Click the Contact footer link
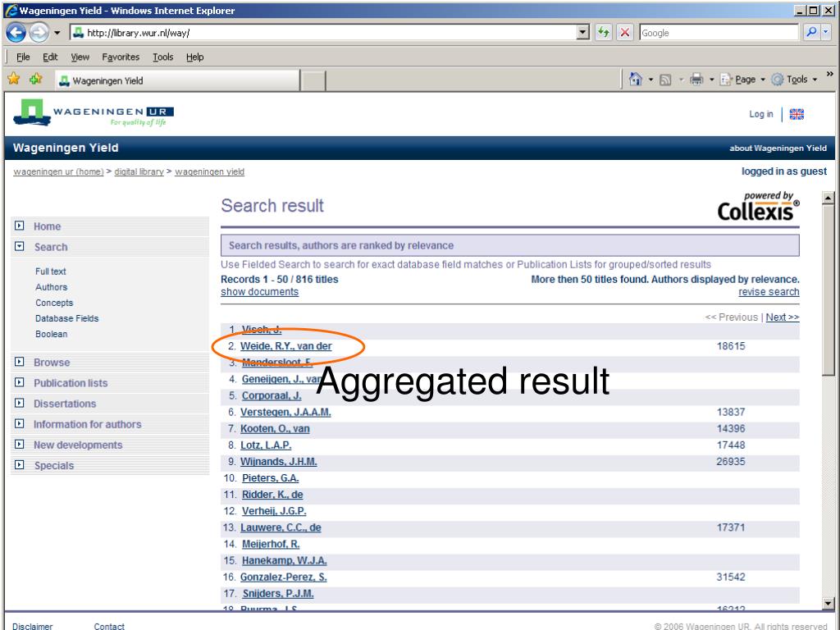Viewport: 840px width, 630px height. [109, 626]
